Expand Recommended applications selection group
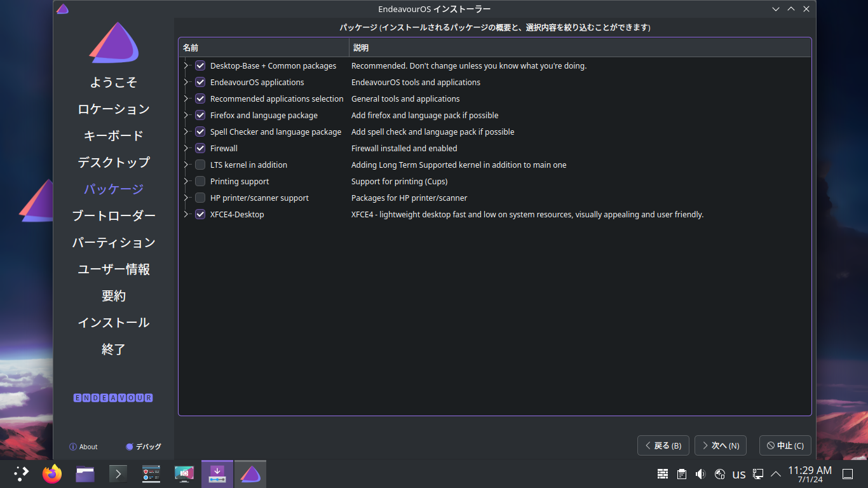Image resolution: width=868 pixels, height=488 pixels. tap(186, 98)
